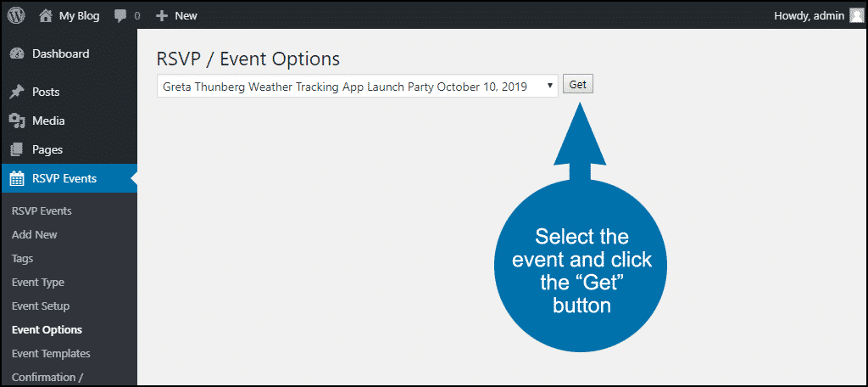Select Add New under RSVP Events
The width and height of the screenshot is (868, 387).
click(x=34, y=235)
